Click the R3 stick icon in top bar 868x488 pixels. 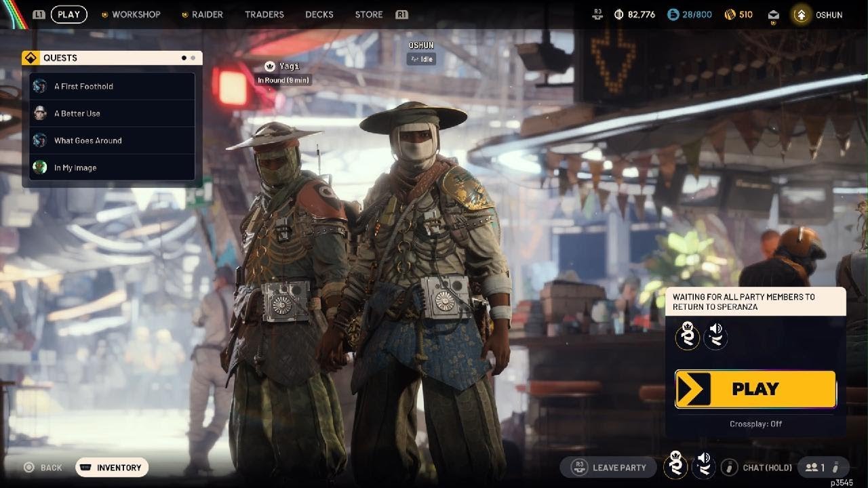597,14
